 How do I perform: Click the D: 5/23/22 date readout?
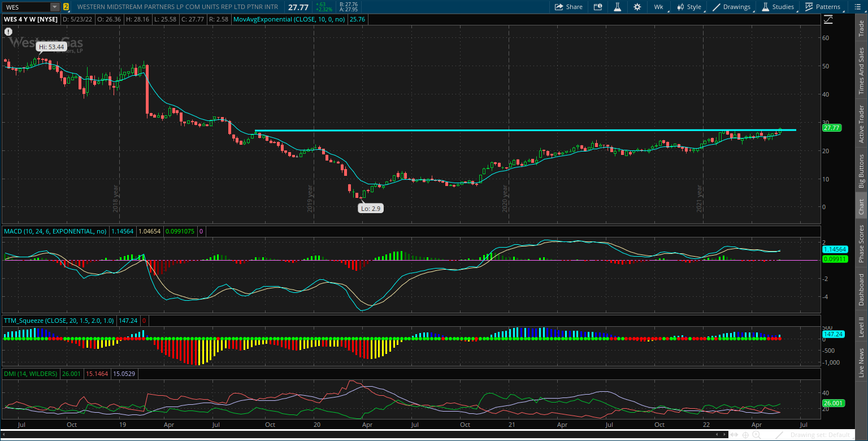coord(79,19)
